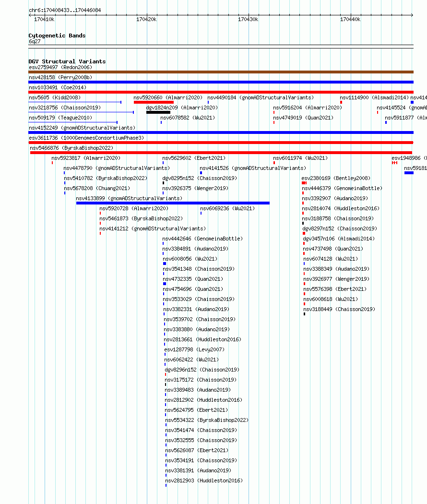
Task: Click nsv6074128 (Wu2021) label
Action: [331, 259]
